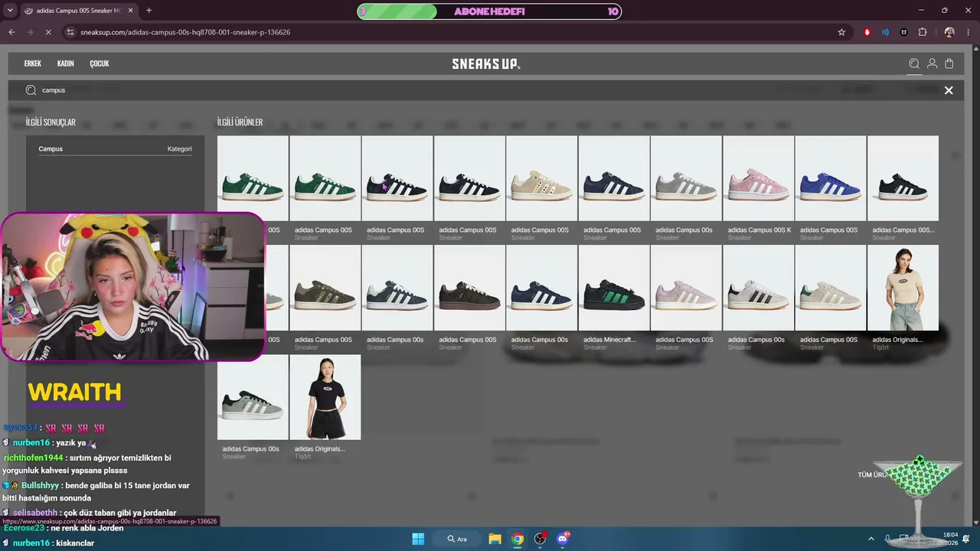Close the adidas Campus 00S browser tab
Image resolution: width=980 pixels, height=551 pixels.
coord(130,11)
